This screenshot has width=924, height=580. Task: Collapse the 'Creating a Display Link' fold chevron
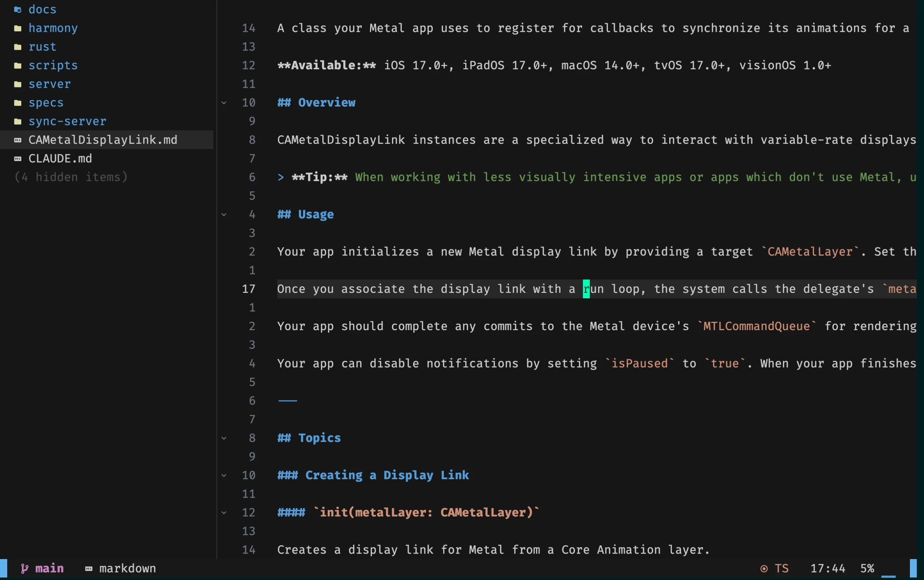(224, 475)
